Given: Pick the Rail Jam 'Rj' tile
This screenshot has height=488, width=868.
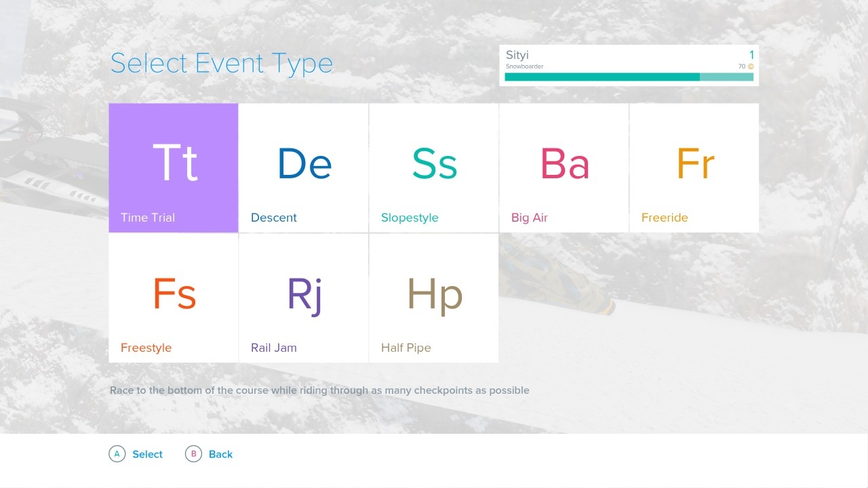Looking at the screenshot, I should click(304, 298).
